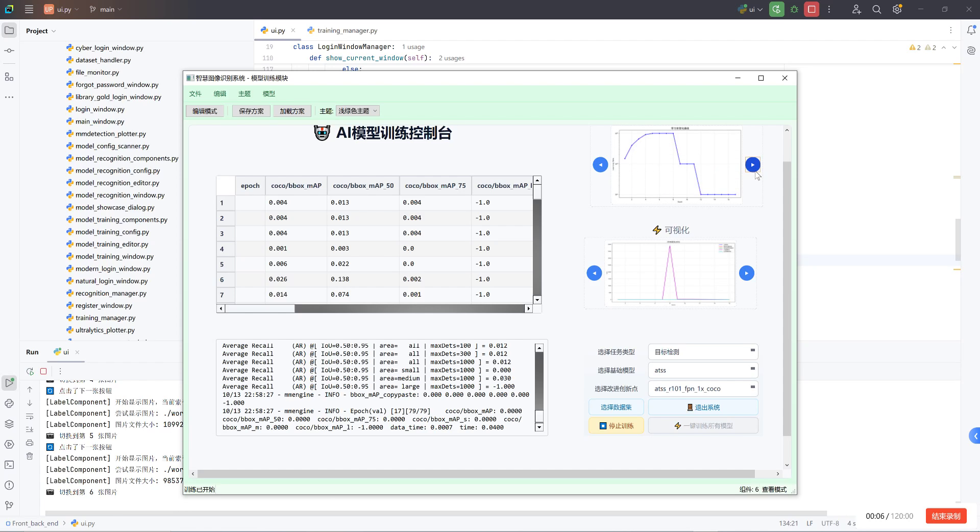
Task: Close the ui tab in Run panel
Action: [x=77, y=352]
